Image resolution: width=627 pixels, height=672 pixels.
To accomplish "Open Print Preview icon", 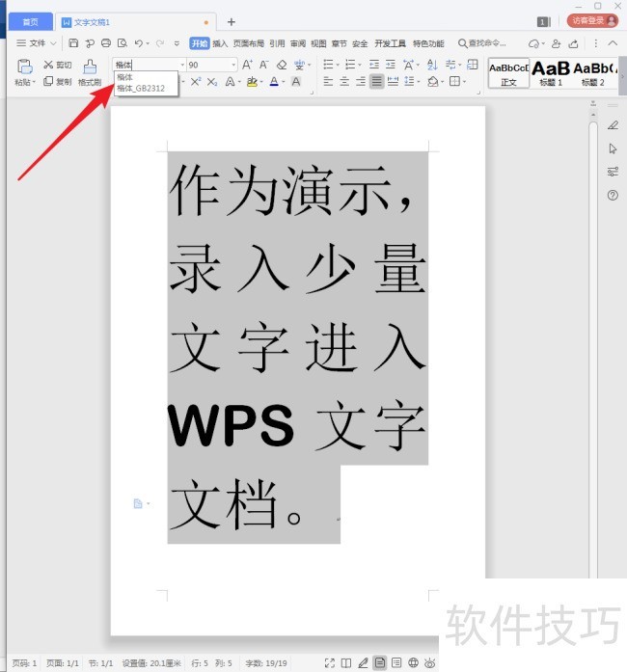I will tap(123, 42).
